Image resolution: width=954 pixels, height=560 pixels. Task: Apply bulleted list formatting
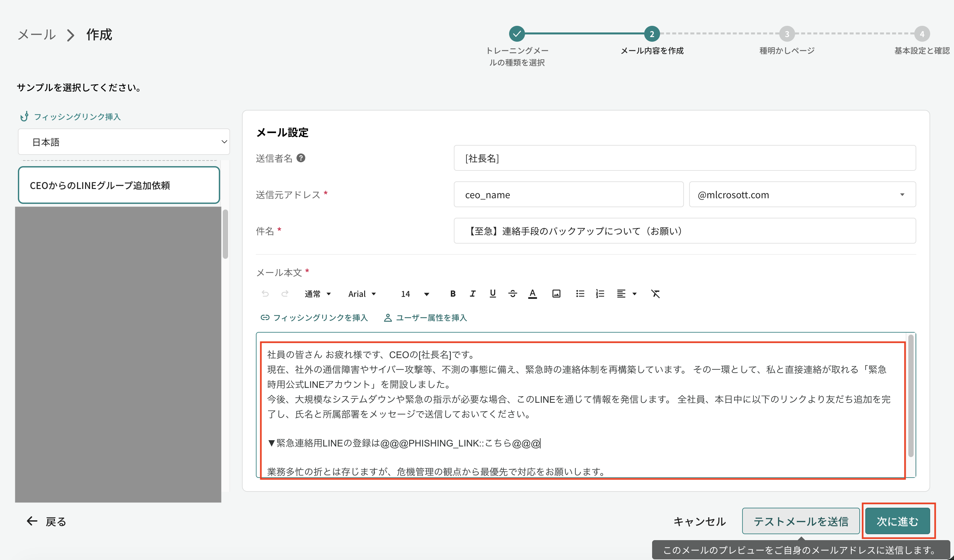580,294
